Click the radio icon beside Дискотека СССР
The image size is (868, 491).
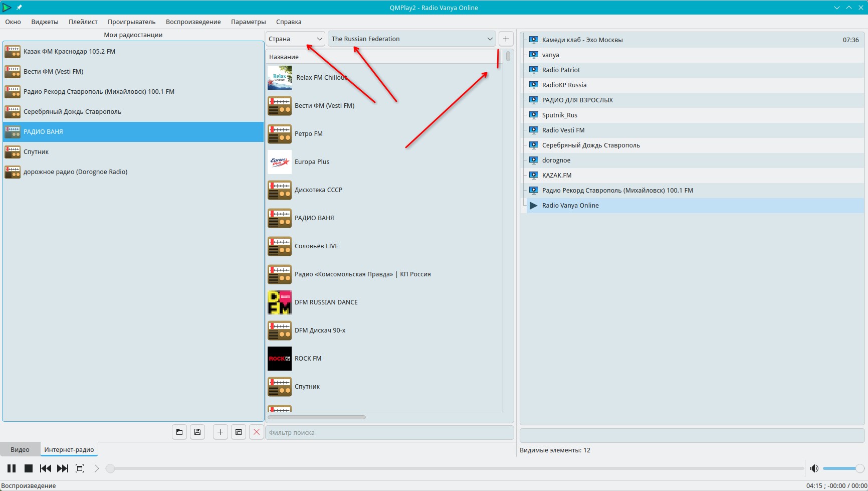280,190
